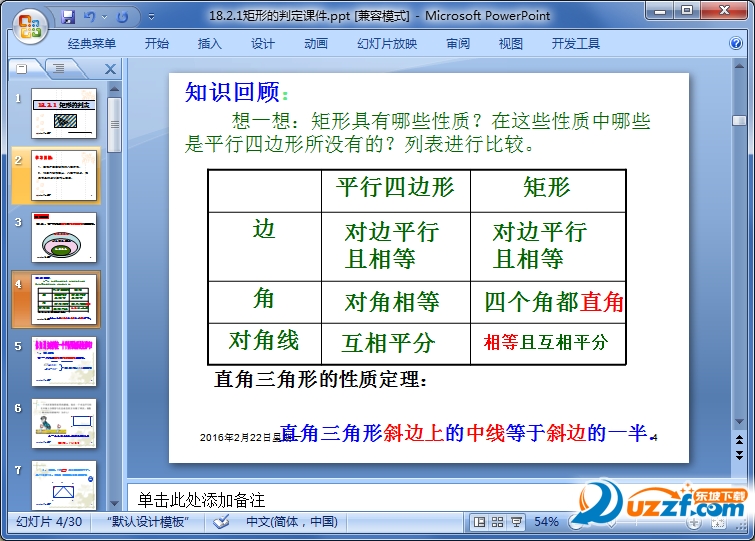Redo the last action
This screenshot has width=755, height=541.
tap(122, 17)
